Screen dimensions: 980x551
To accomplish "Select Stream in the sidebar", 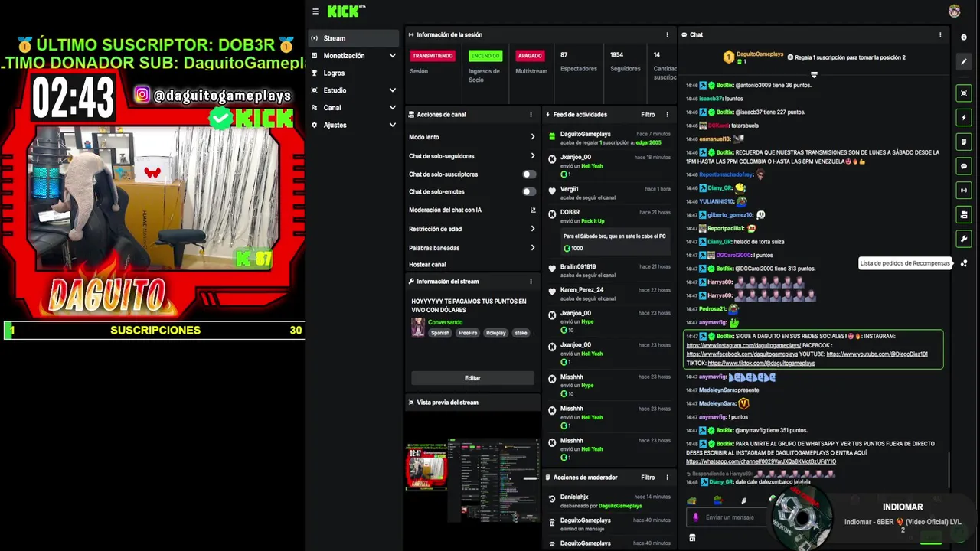I will click(x=353, y=38).
